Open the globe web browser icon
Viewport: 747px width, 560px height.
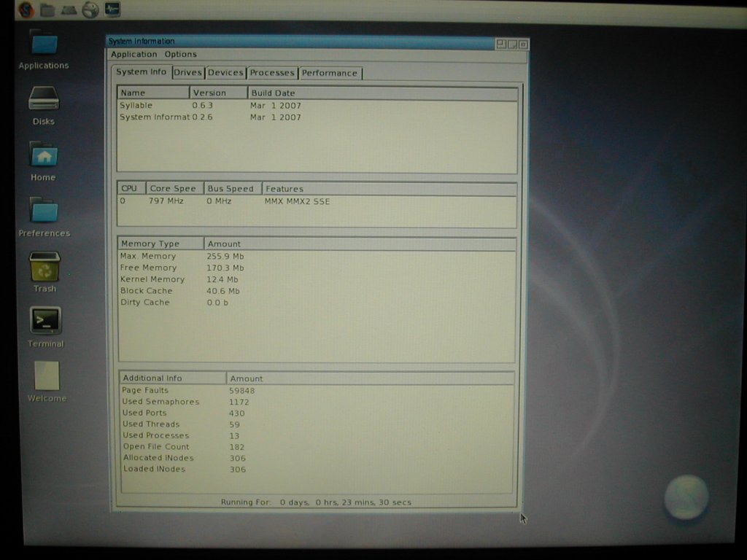(90, 9)
